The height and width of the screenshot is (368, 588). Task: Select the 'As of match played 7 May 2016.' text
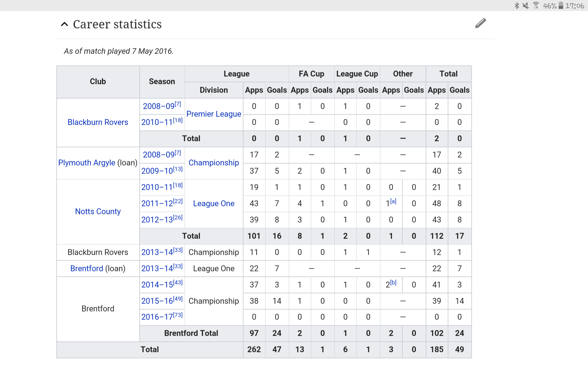119,51
